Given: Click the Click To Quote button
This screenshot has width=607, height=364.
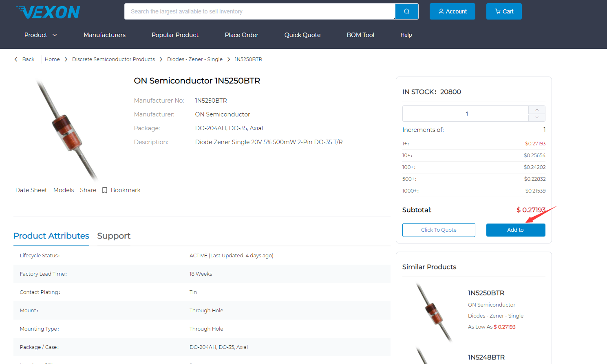Looking at the screenshot, I should (439, 230).
